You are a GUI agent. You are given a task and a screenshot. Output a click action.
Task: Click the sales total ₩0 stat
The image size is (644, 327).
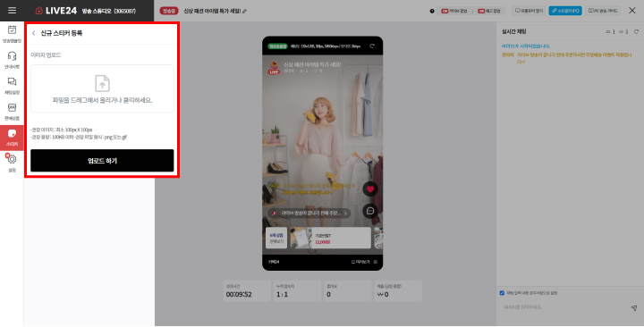click(x=398, y=291)
